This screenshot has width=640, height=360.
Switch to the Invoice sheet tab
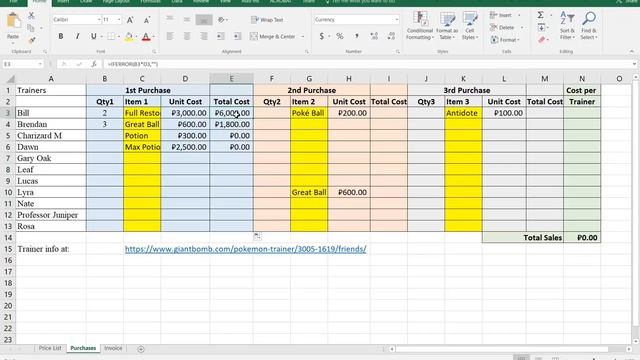[113, 348]
